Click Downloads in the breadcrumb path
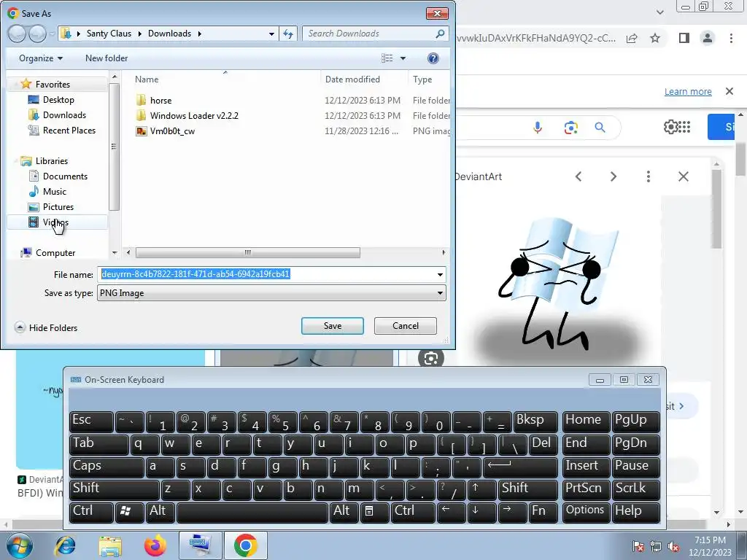 (x=169, y=34)
